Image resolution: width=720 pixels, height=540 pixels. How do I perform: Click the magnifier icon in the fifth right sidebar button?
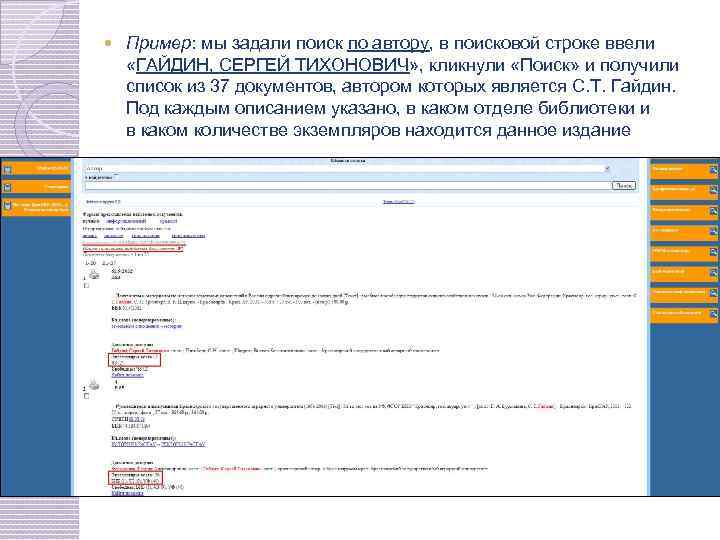click(713, 252)
